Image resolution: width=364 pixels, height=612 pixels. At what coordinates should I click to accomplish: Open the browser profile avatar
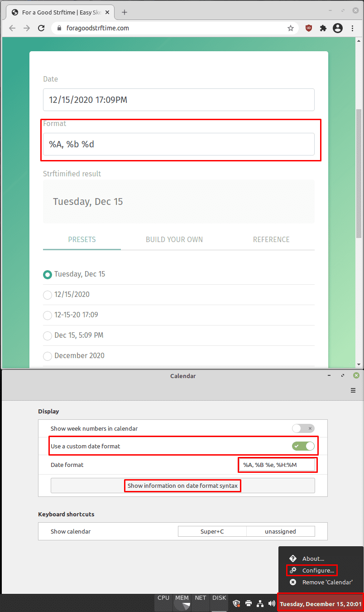tap(338, 28)
